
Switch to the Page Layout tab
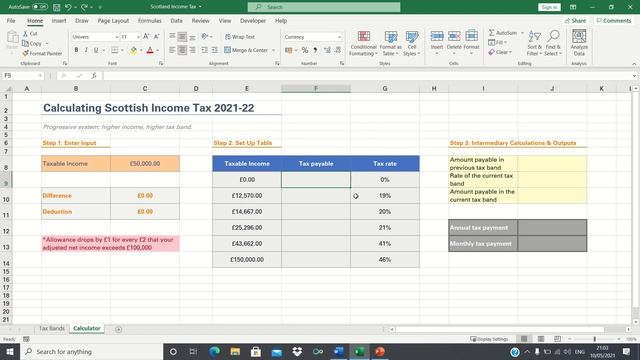(113, 20)
